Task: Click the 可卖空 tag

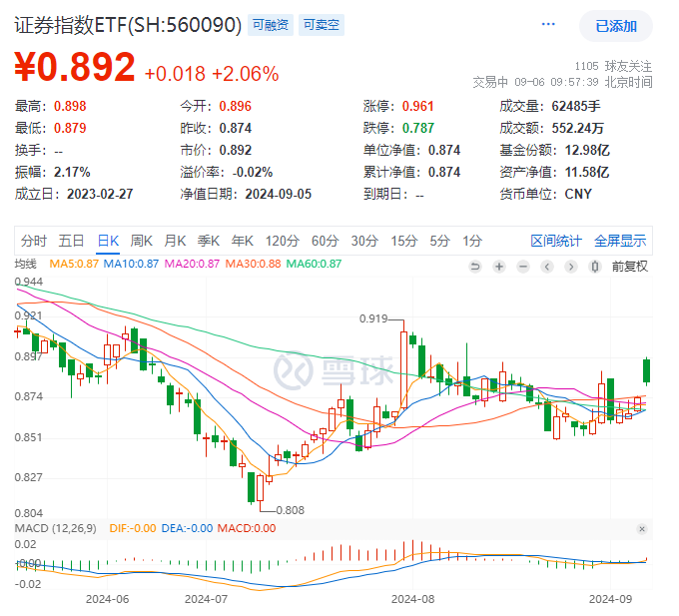Action: tap(322, 25)
